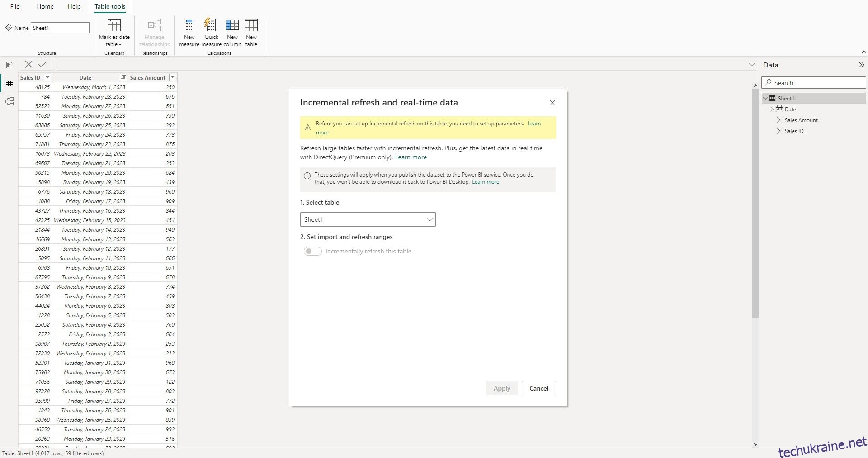The height and width of the screenshot is (458, 868).
Task: Collapse the Sheet1 tree node in Data pane
Action: click(765, 98)
